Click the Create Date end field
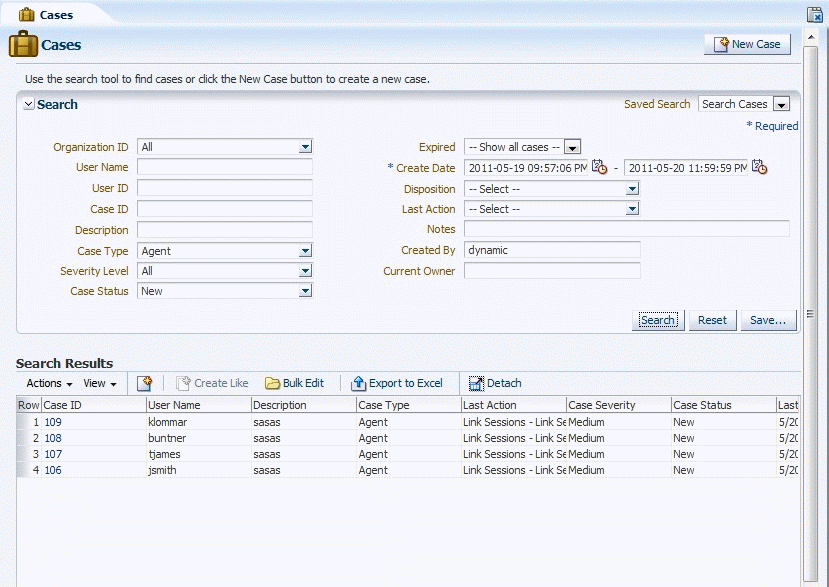Image resolution: width=829 pixels, height=587 pixels. [x=686, y=168]
